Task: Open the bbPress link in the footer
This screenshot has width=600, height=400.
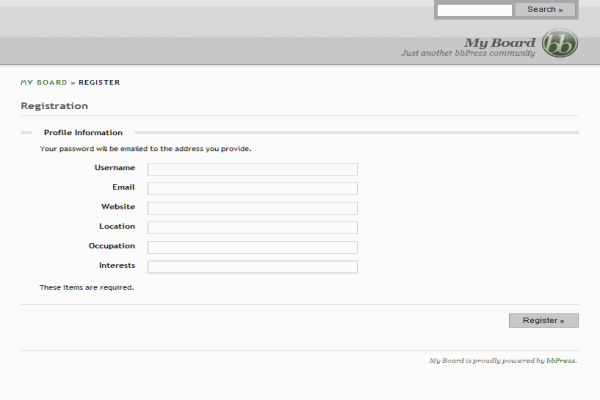Action: pos(561,360)
